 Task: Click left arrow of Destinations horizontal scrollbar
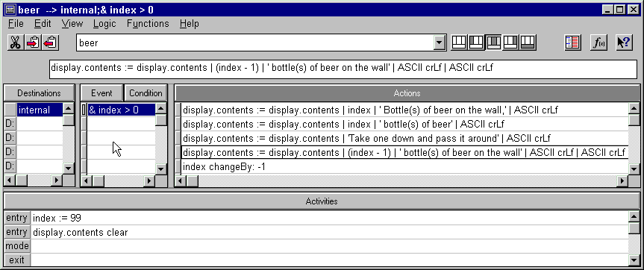(10, 180)
